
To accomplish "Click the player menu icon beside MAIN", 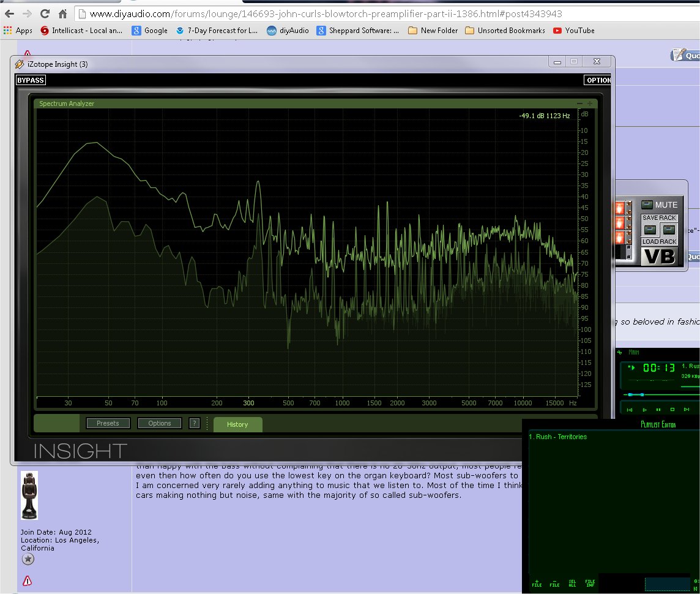I will 620,352.
